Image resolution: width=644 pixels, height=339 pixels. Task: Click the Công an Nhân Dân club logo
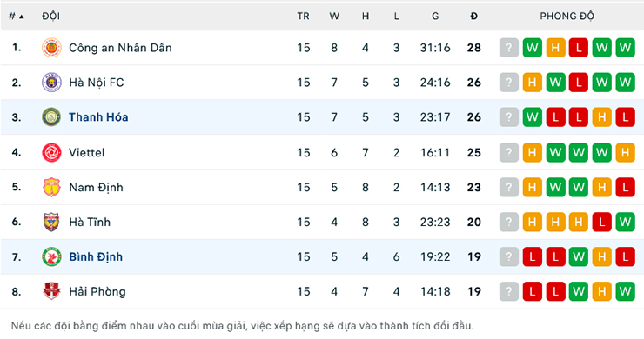(51, 48)
